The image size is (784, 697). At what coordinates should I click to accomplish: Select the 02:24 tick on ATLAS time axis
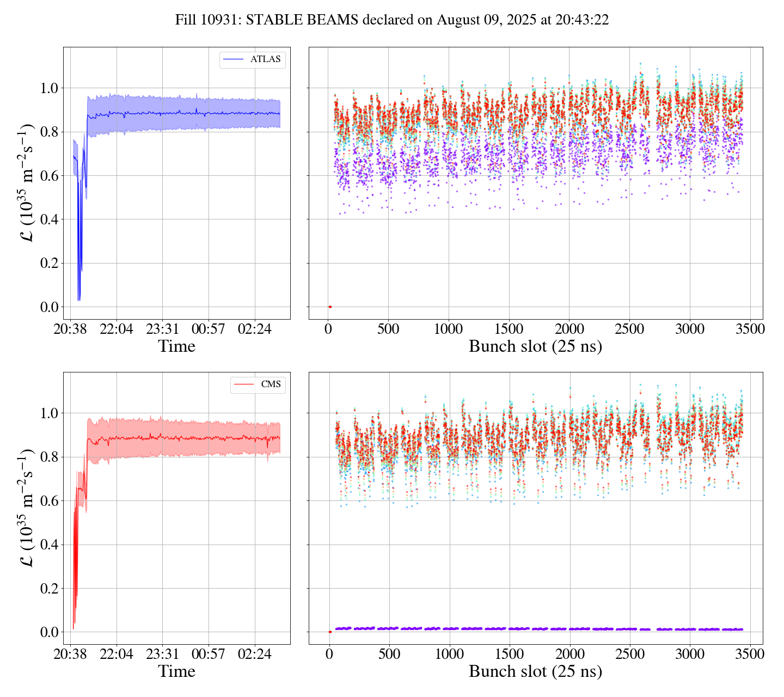coord(254,329)
